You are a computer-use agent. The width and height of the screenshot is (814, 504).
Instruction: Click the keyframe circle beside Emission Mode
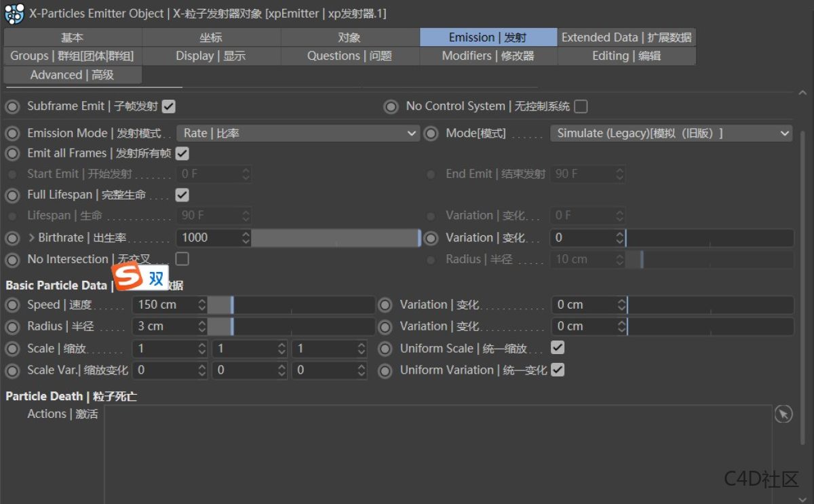pyautogui.click(x=12, y=133)
